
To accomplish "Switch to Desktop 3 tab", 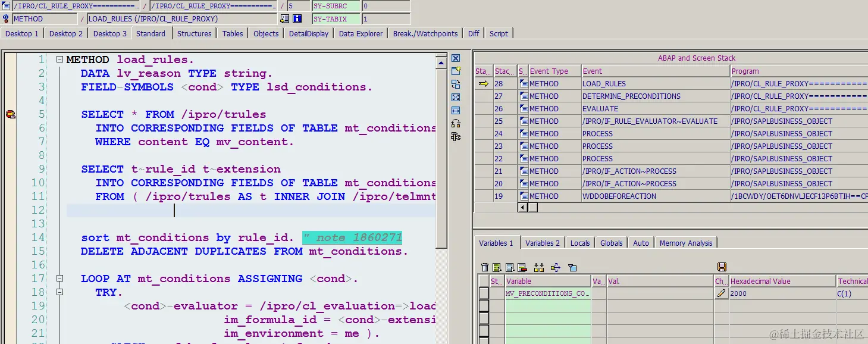I will 110,33.
